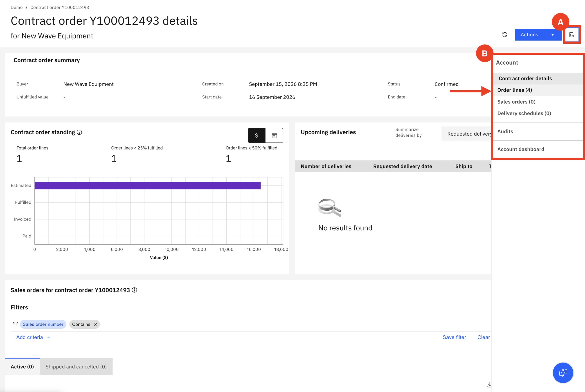Click Add criteria link

(29, 337)
